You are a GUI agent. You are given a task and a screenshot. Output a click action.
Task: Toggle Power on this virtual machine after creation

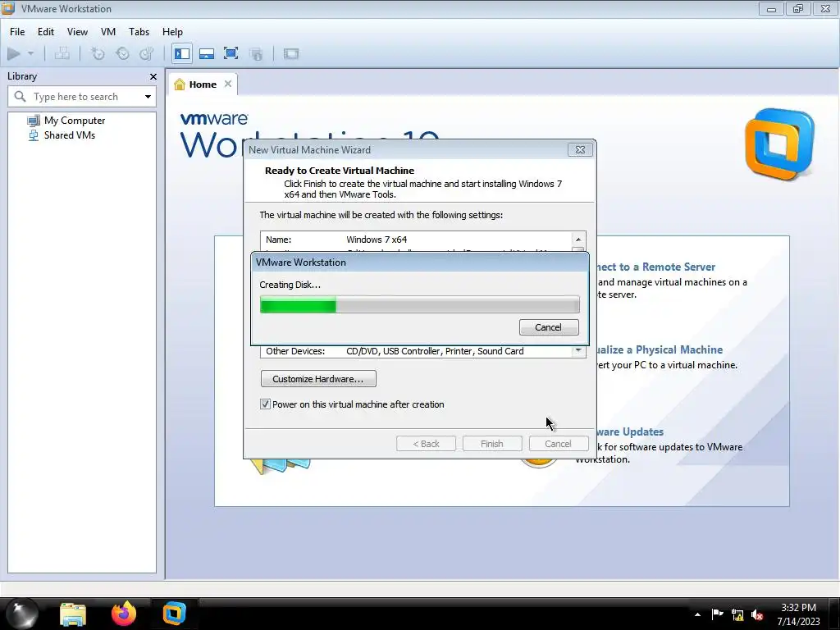pyautogui.click(x=265, y=404)
